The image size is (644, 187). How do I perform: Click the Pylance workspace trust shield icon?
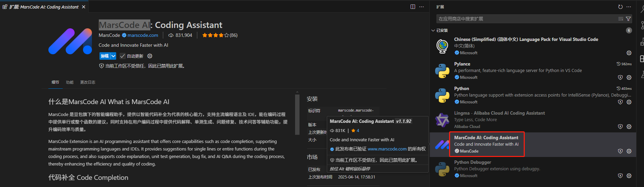click(x=620, y=77)
